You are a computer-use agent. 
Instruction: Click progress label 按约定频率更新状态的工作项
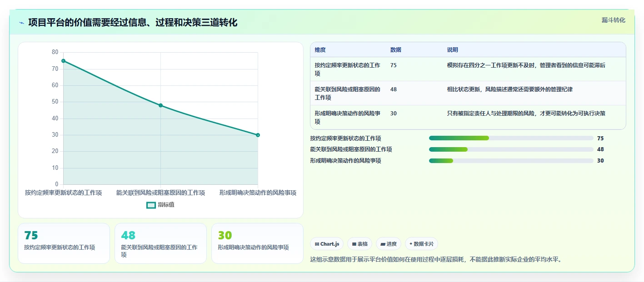point(345,139)
